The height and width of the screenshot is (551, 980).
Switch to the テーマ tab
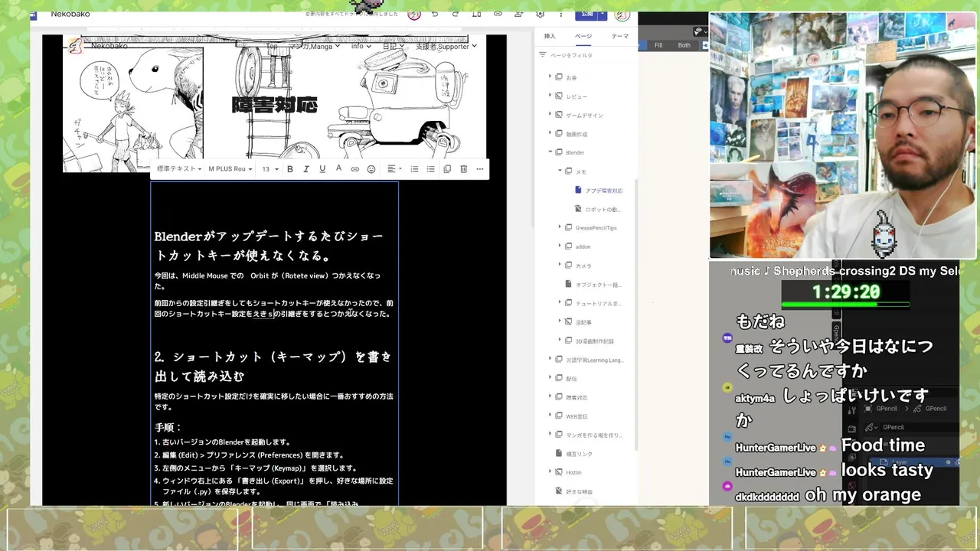(x=620, y=36)
